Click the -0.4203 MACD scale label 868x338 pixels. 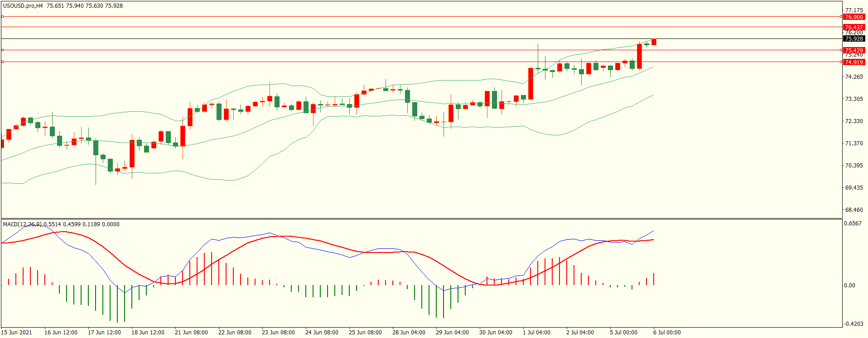coord(853,324)
